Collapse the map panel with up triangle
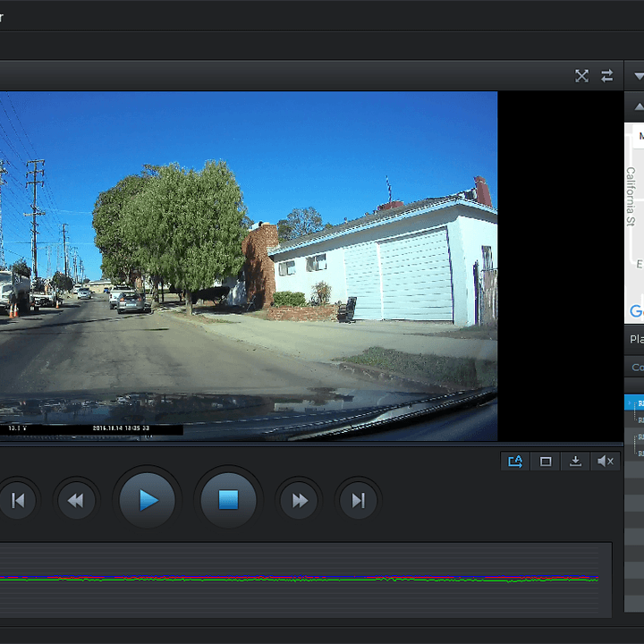The width and height of the screenshot is (644, 644). point(639,106)
